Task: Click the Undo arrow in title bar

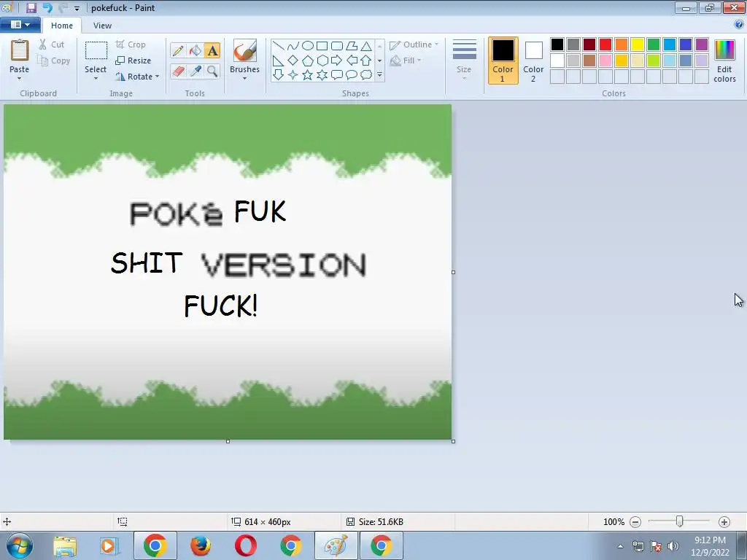Action: 47,7
